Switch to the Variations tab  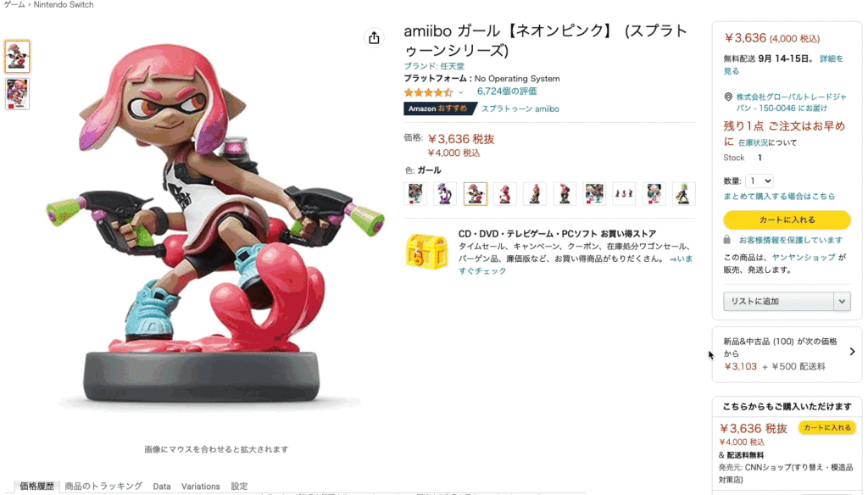click(200, 487)
